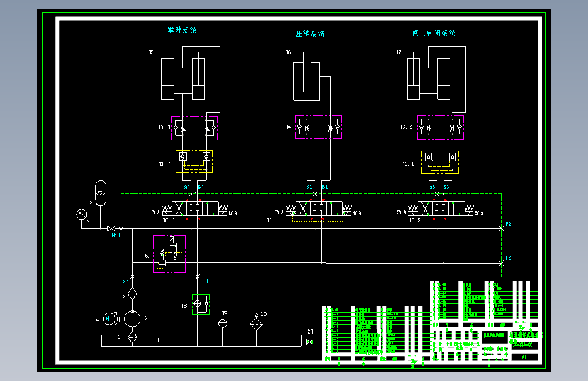Screen dimensions: 588x381
Task: Click the 1YA solenoid label
Action: (x=155, y=212)
